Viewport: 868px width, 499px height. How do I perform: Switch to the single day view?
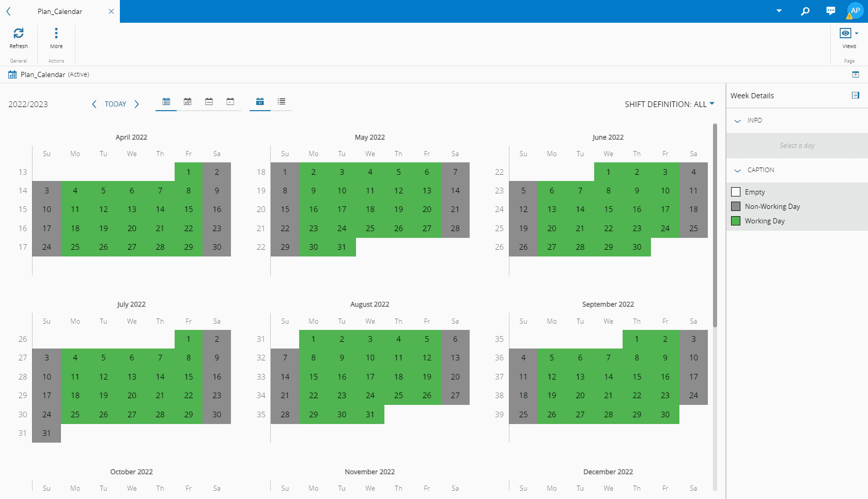tap(230, 102)
